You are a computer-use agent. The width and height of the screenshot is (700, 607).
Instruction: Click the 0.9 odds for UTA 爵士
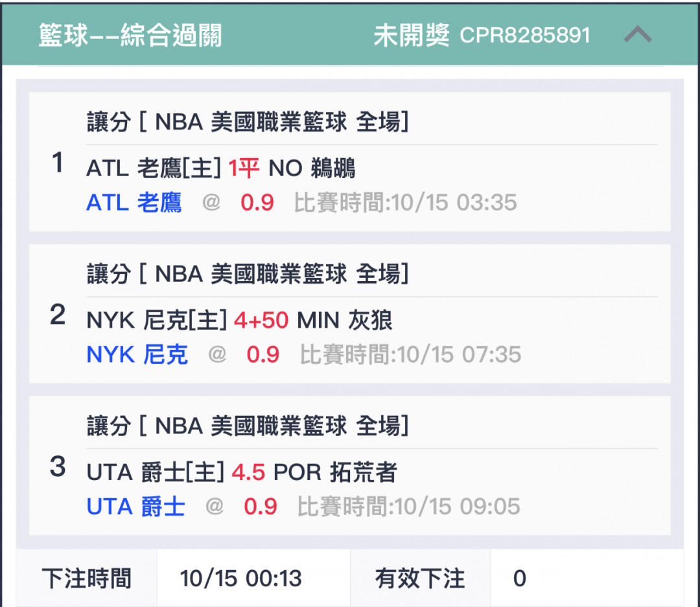pyautogui.click(x=261, y=507)
